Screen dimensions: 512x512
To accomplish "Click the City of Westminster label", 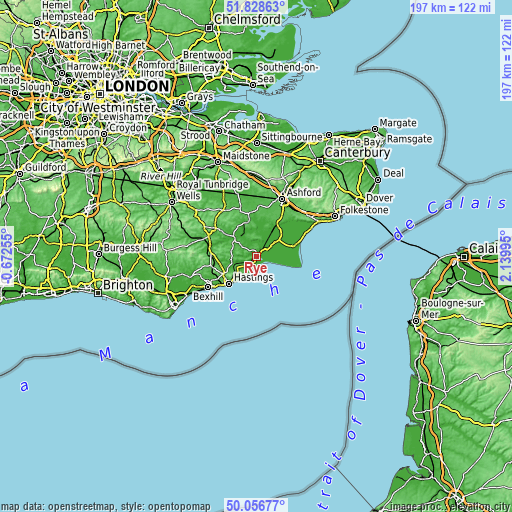I will 98,108.
